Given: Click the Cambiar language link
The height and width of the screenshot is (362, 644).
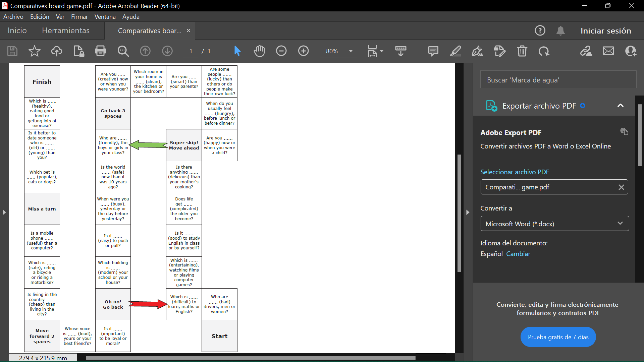Looking at the screenshot, I should 518,254.
